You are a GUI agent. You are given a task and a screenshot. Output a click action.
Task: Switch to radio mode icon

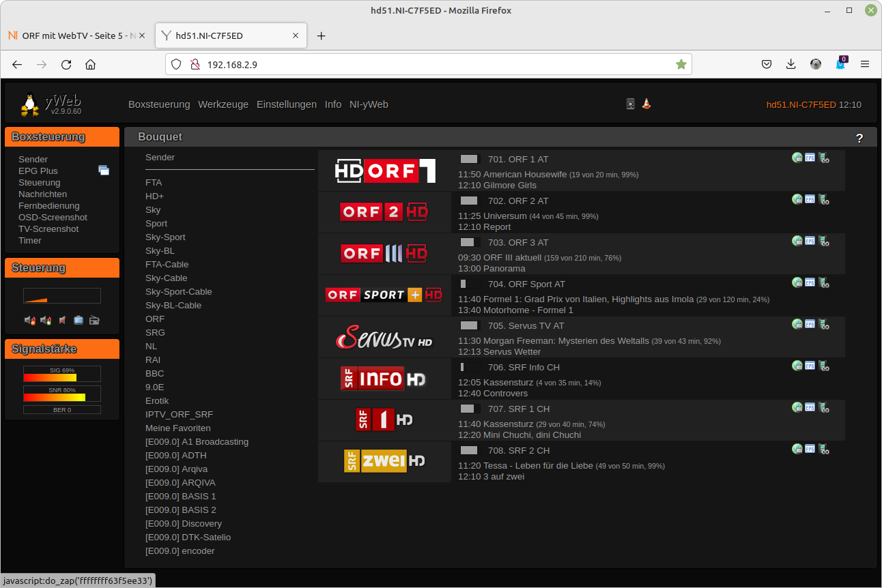pos(94,320)
